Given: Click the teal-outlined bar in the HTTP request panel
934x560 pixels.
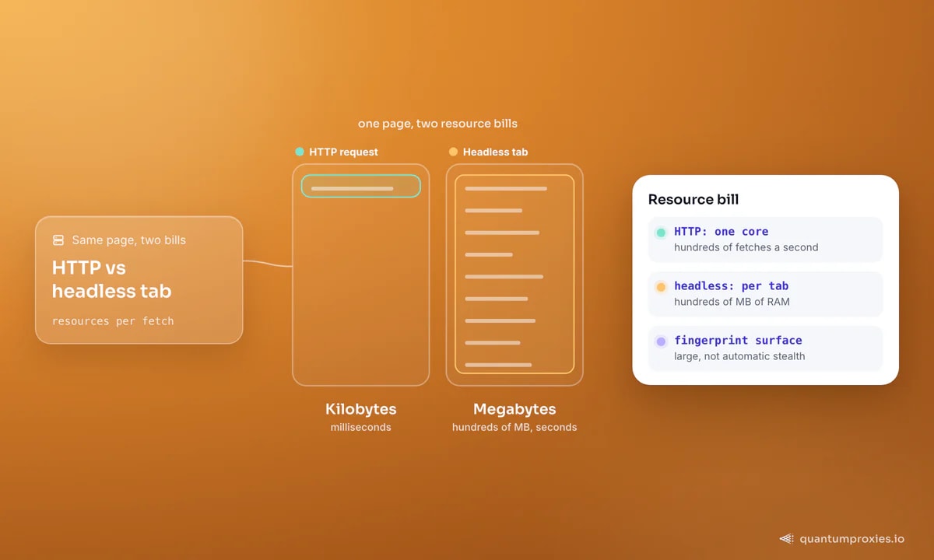Looking at the screenshot, I should (x=360, y=186).
